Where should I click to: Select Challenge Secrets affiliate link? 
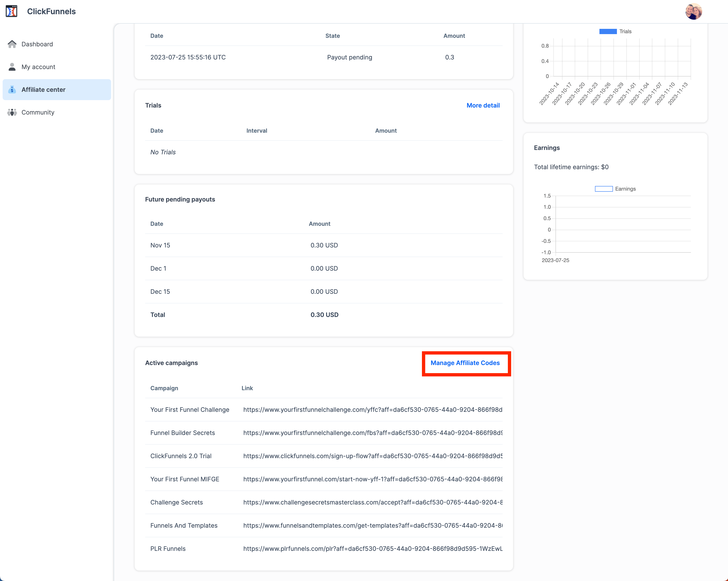click(x=373, y=502)
